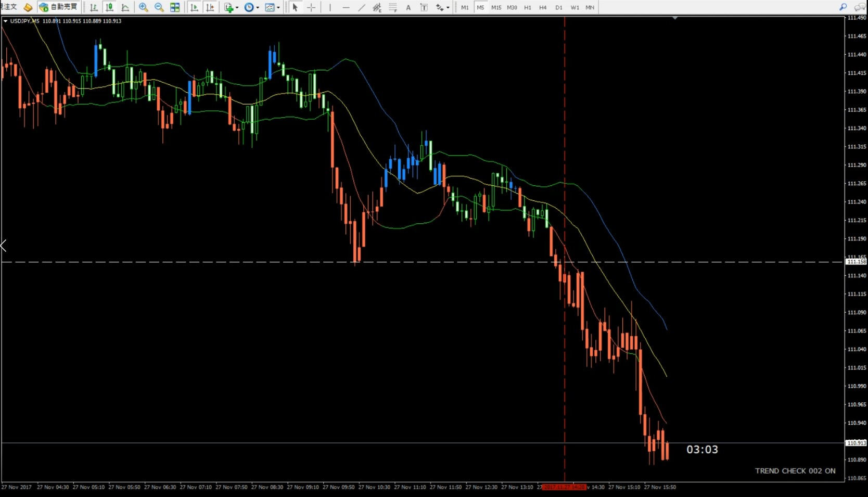Screen dimensions: 868x497
Task: Click the chart shift triangle marker
Action: (675, 18)
